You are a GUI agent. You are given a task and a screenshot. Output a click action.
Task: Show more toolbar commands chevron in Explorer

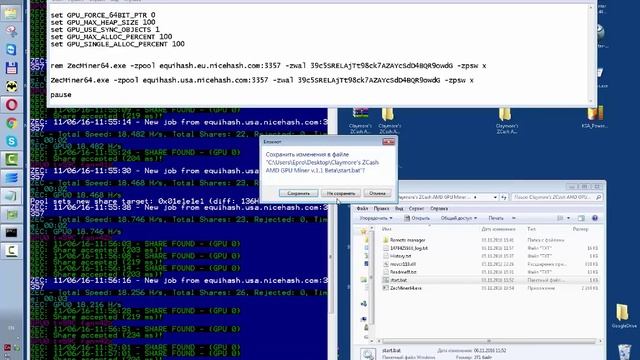[x=513, y=218]
